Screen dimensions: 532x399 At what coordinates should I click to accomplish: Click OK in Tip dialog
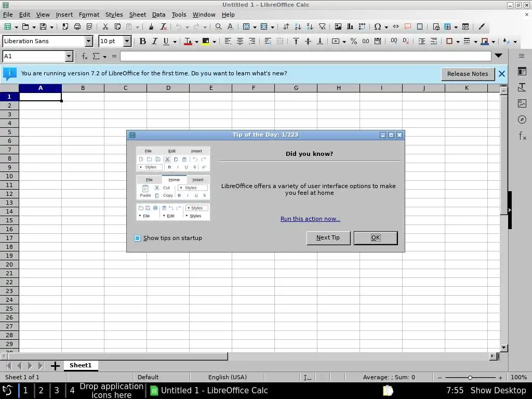[x=376, y=238]
